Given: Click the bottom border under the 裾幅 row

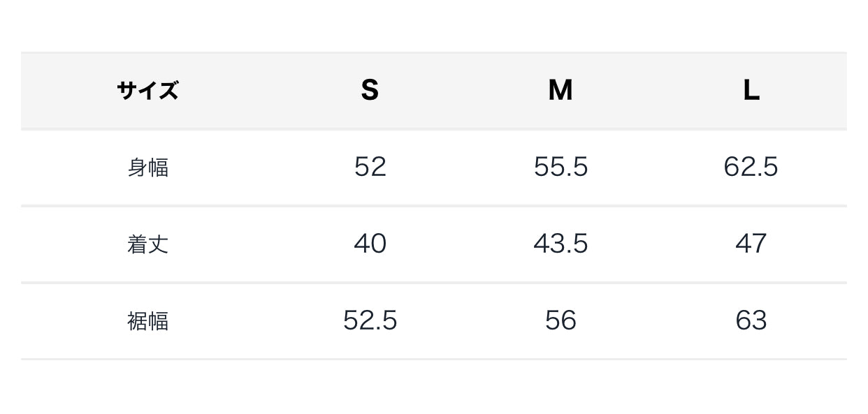Looking at the screenshot, I should coord(433,359).
